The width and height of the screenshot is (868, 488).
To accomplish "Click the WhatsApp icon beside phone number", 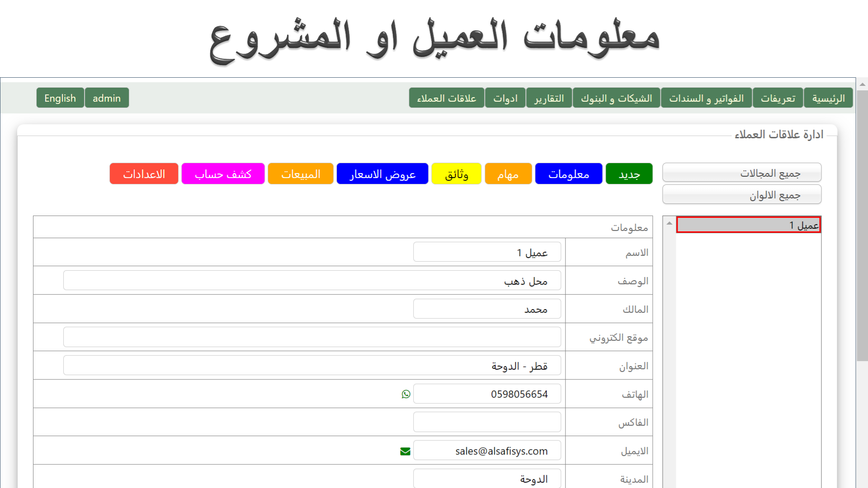I will tap(406, 394).
